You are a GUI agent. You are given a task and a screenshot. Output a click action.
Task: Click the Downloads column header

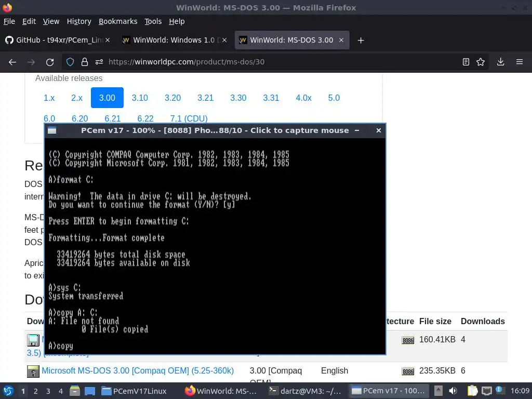tap(483, 321)
